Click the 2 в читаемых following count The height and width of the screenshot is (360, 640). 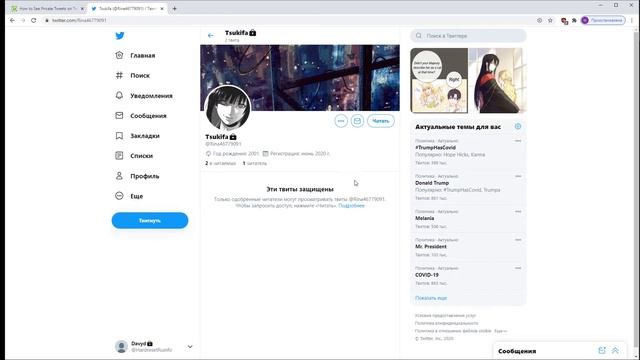point(221,163)
